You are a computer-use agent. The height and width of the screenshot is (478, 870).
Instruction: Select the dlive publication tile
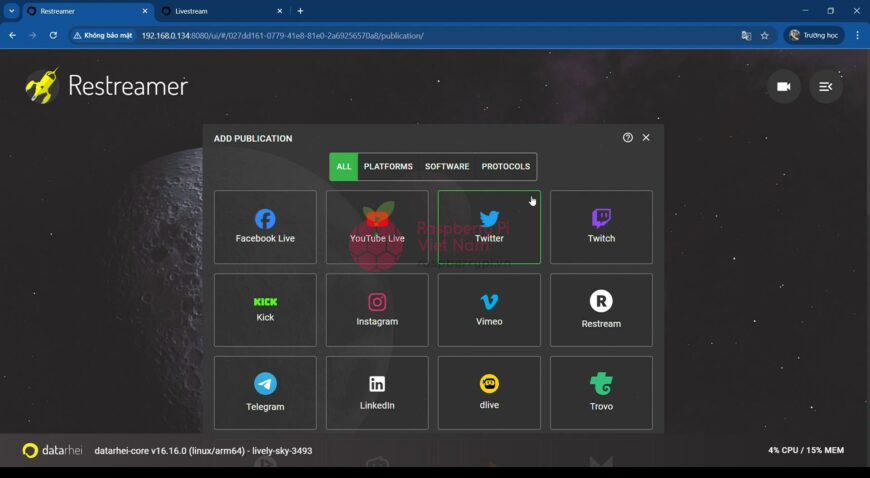[x=489, y=393]
